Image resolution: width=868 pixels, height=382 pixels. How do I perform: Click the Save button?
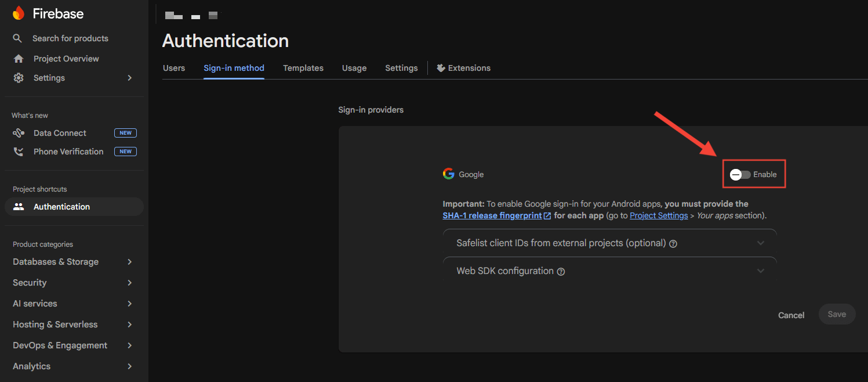[837, 314]
